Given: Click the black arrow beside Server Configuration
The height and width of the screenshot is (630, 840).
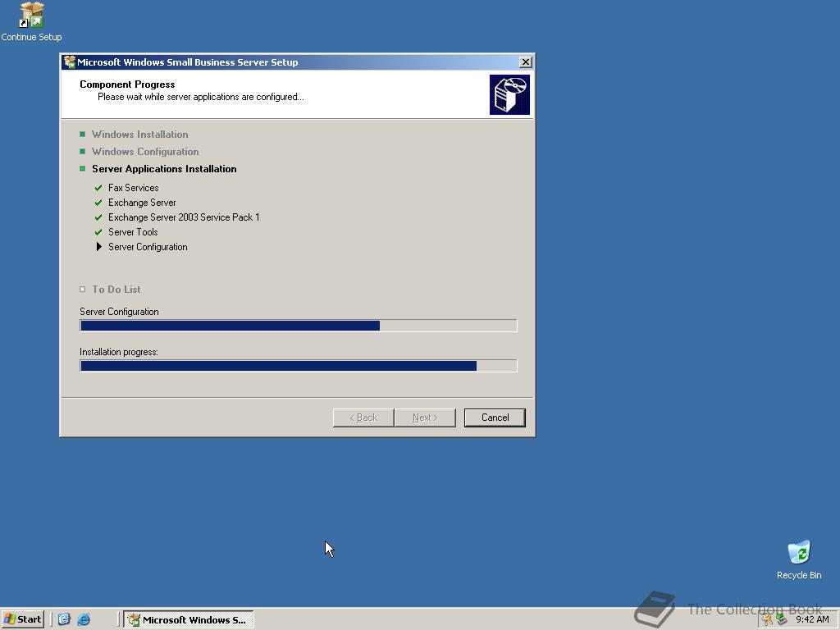Looking at the screenshot, I should [98, 247].
